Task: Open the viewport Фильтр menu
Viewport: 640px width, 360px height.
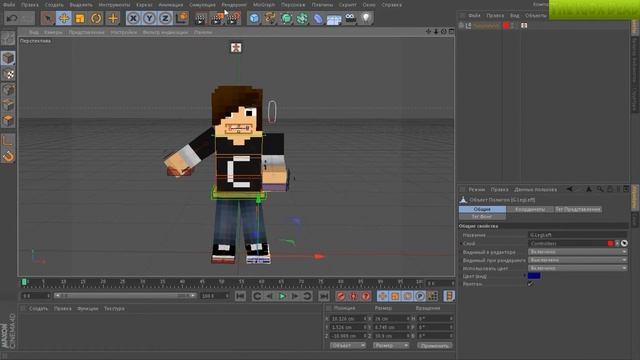Action: (165, 32)
